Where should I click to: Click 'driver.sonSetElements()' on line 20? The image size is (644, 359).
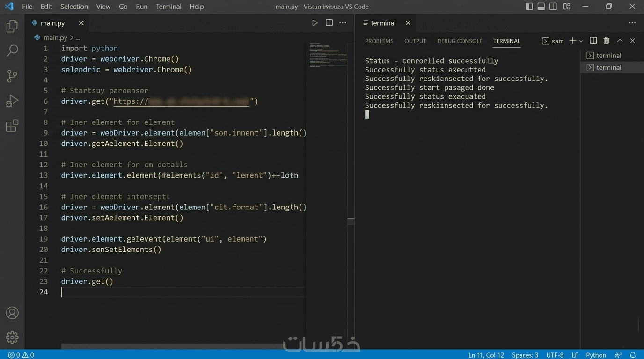[x=111, y=250]
